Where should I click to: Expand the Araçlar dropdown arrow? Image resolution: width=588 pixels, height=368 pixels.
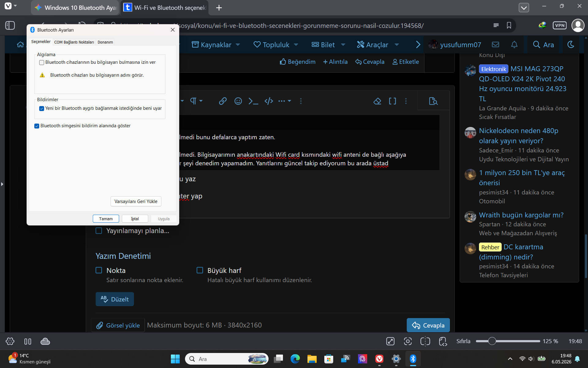[x=397, y=45]
